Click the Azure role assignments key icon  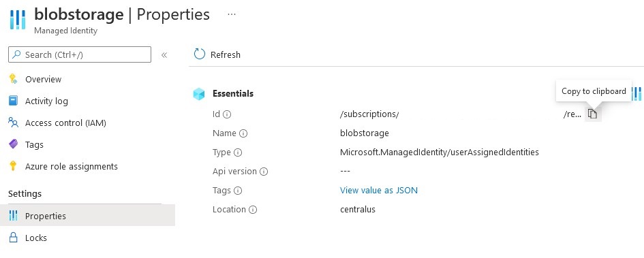pos(13,166)
